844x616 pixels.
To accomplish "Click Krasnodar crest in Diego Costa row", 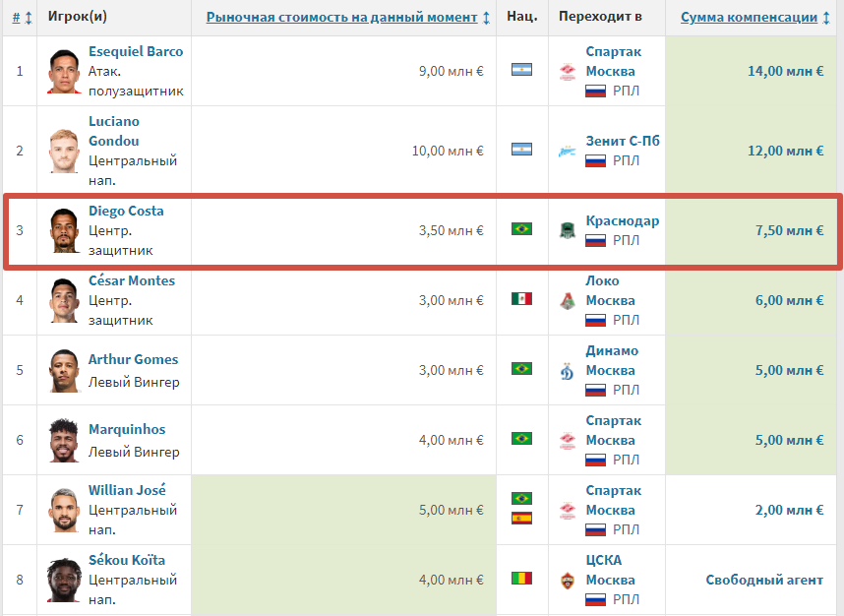I will [568, 230].
